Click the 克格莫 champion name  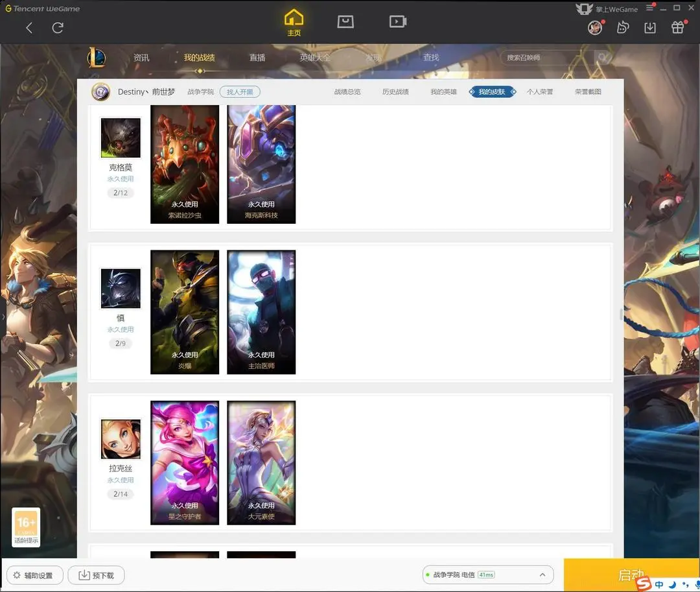pyautogui.click(x=121, y=167)
